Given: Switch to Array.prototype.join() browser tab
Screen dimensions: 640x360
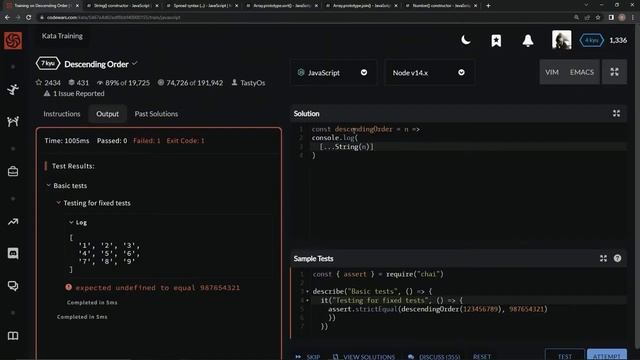Looking at the screenshot, I should (x=360, y=6).
